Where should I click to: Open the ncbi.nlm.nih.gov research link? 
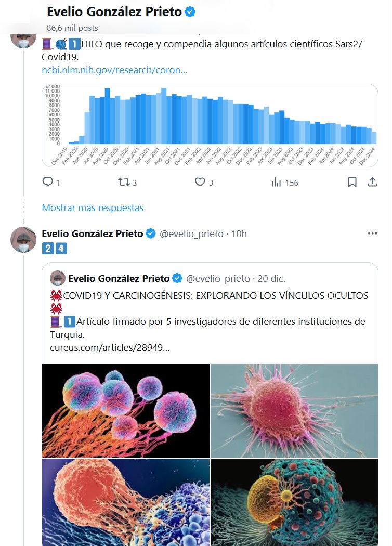tap(114, 70)
